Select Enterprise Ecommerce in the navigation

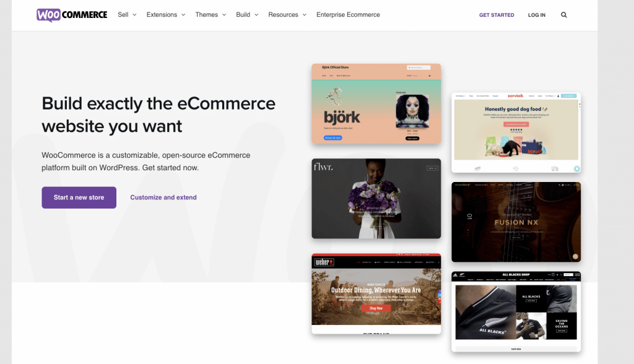click(347, 14)
